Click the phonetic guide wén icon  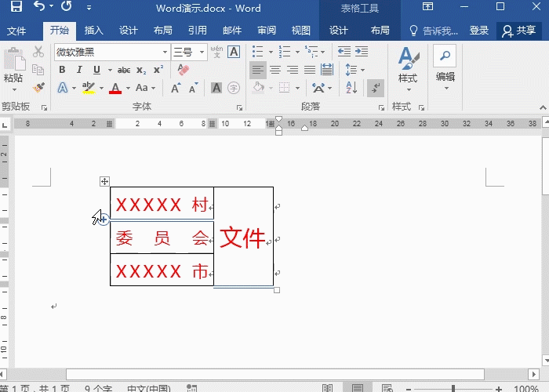click(217, 52)
